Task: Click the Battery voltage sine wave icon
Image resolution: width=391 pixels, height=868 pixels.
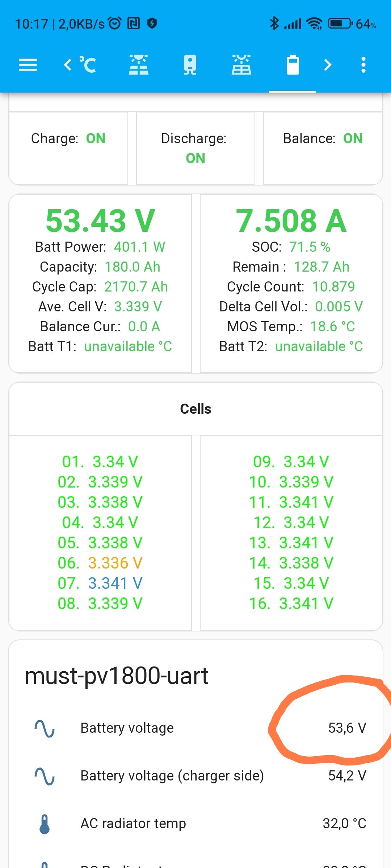Action: (45, 728)
